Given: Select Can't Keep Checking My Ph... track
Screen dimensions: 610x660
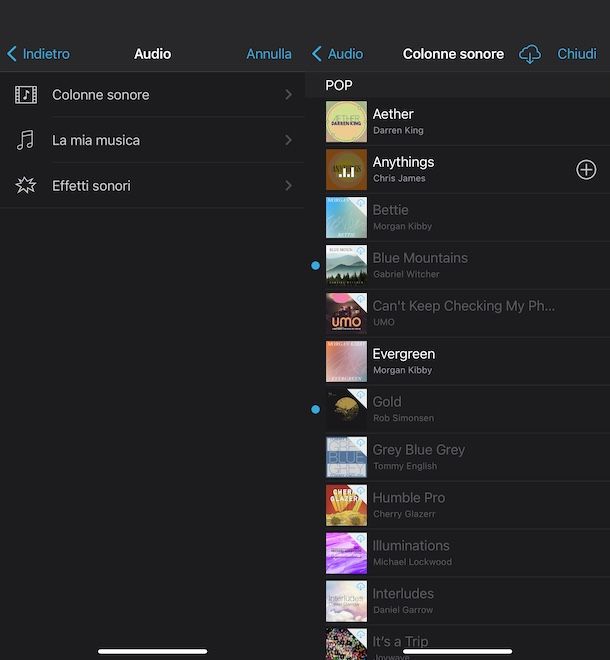Looking at the screenshot, I should [x=463, y=306].
